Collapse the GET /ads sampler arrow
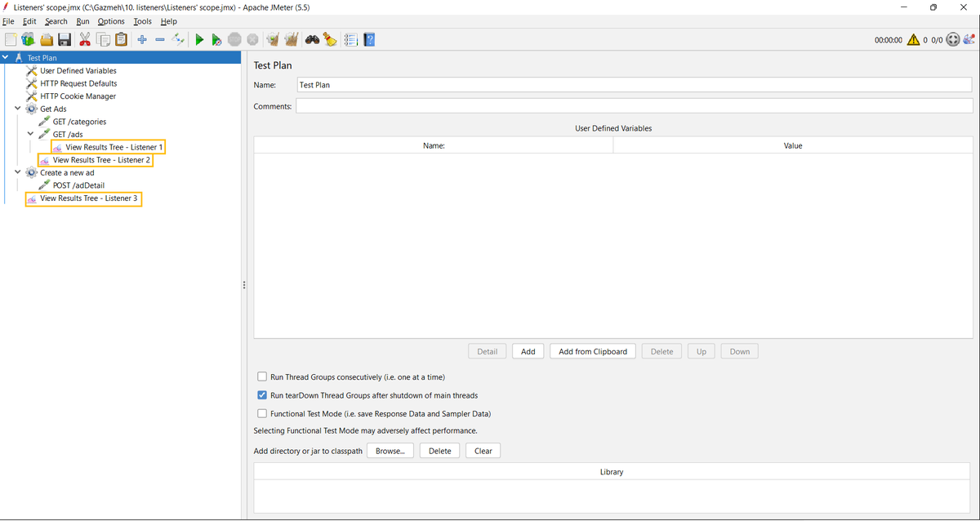This screenshot has height=521, width=980. (x=31, y=134)
